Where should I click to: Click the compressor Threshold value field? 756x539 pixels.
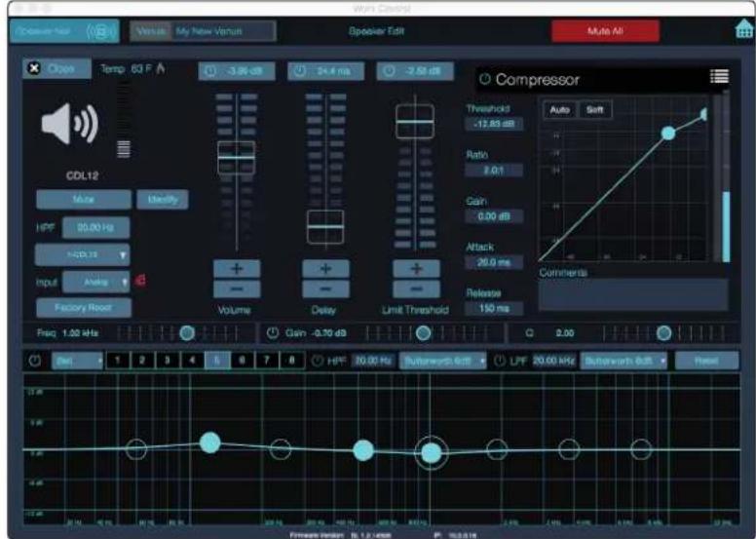(494, 124)
